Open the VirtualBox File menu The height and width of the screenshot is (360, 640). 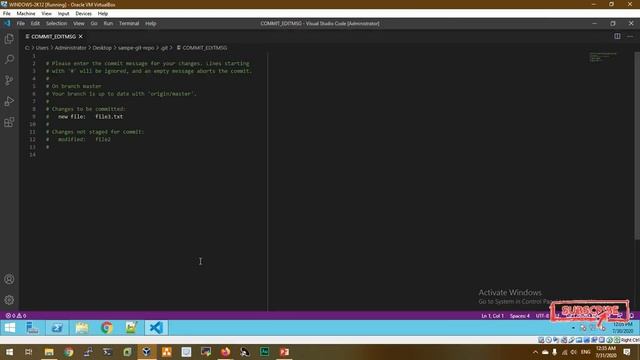tap(7, 13)
